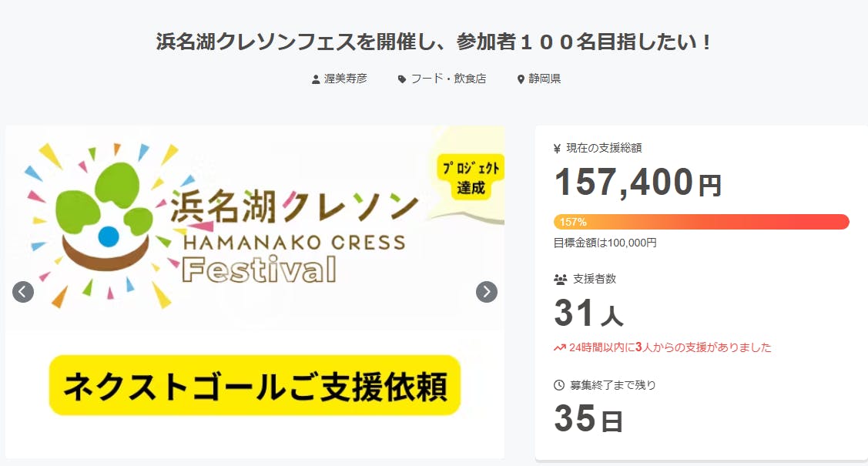Click the 24時間以内に3人からの支援 notice text
Image resolution: width=868 pixels, height=466 pixels.
click(x=669, y=348)
